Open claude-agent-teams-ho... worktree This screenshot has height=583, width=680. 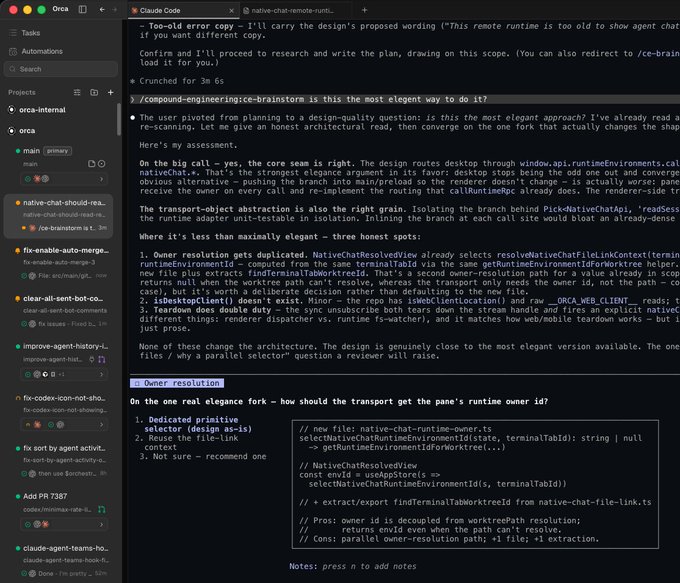pos(64,548)
